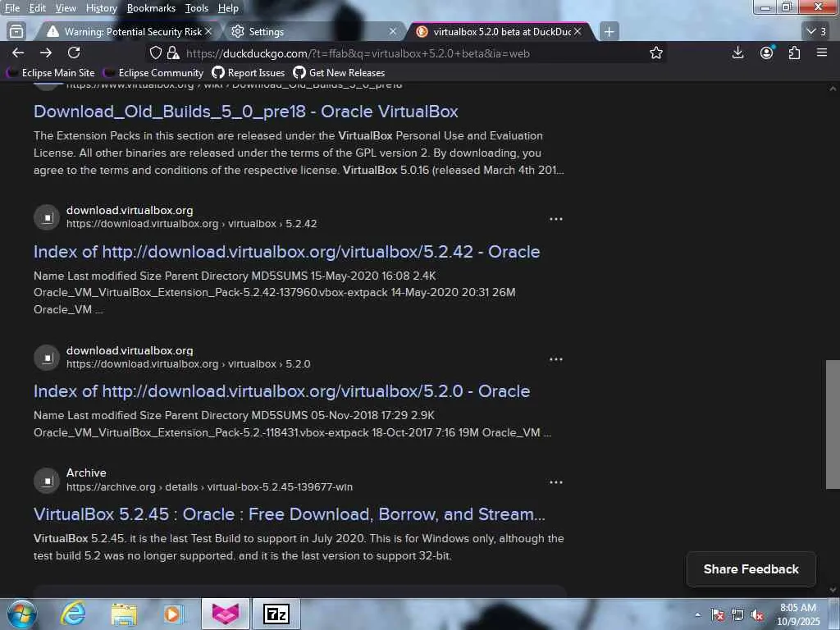Click the scrollbar down arrow
Viewport: 840px width, 630px height.
point(833,590)
